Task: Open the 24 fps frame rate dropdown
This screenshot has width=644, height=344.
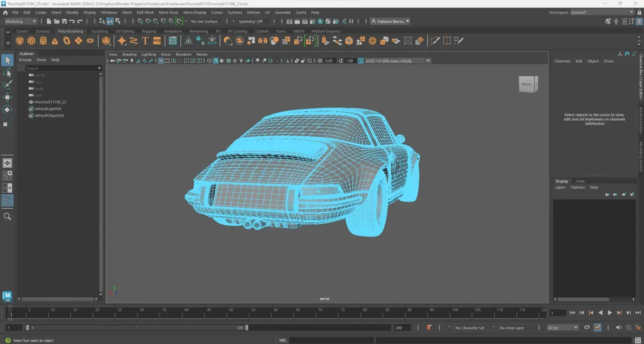Action: tap(562, 327)
